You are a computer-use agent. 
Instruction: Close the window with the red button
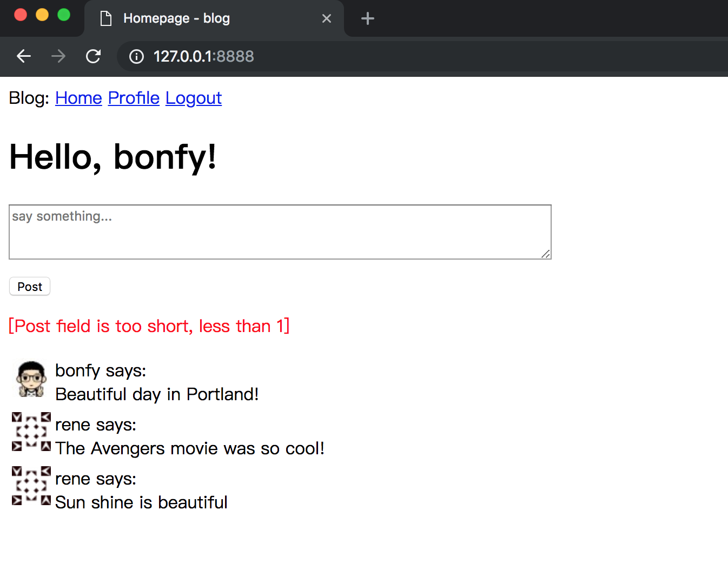tap(21, 15)
